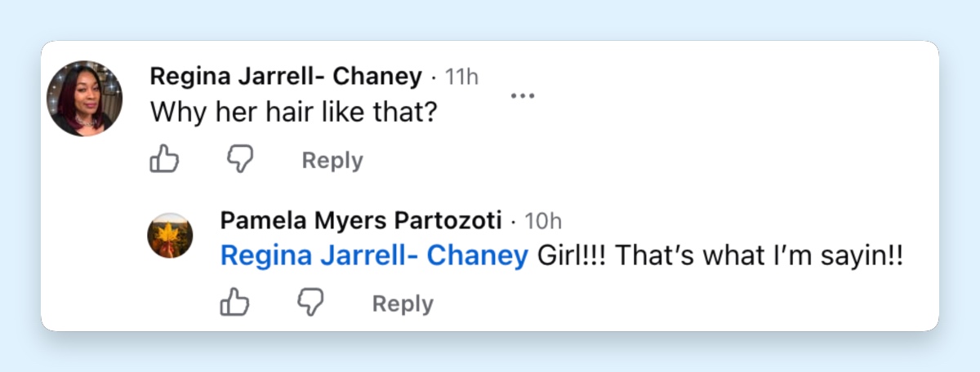The image size is (980, 372).
Task: Reply to Regina's hair comment
Action: coord(332,161)
